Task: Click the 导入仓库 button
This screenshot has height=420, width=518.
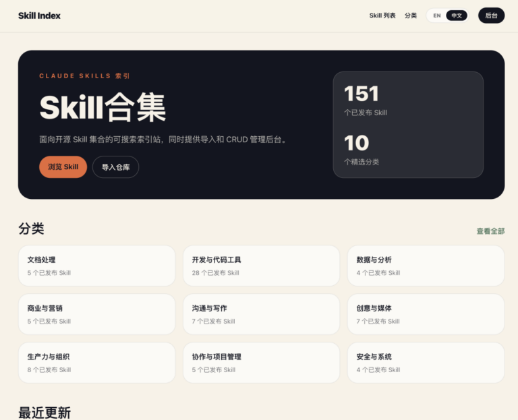Action: (115, 167)
